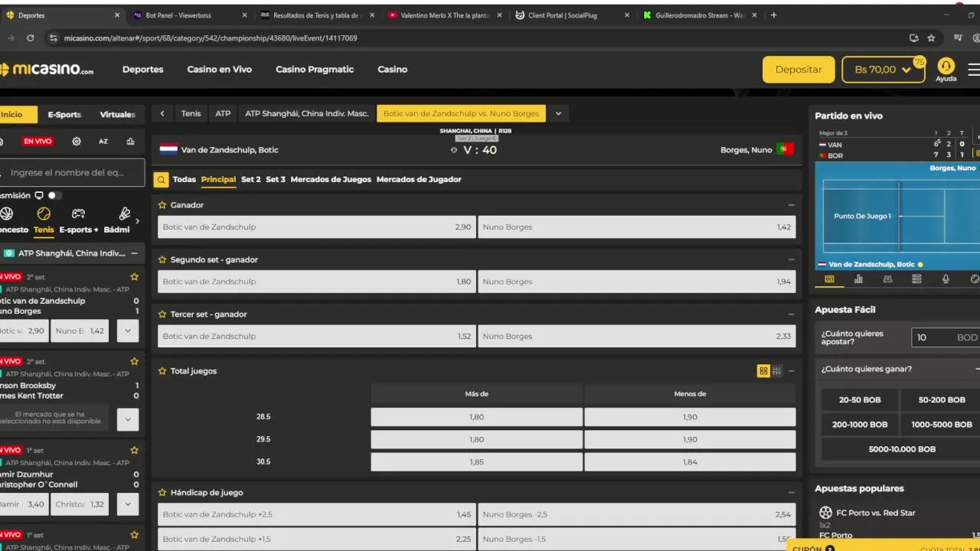Screen dimensions: 980x551
Task: Open Casino en Vivo in the top menu
Action: (x=219, y=70)
